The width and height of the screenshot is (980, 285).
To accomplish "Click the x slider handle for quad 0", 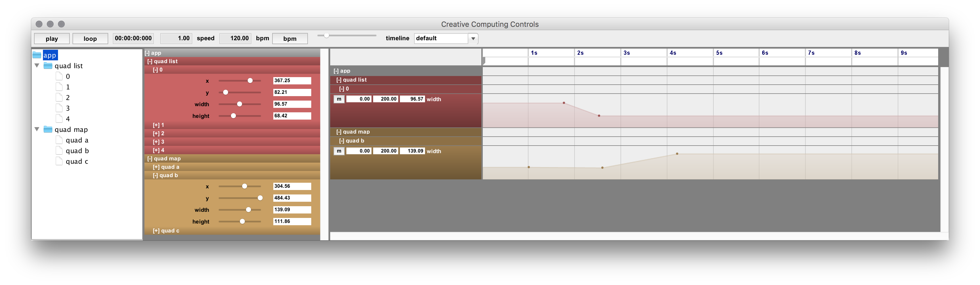I will (x=250, y=81).
